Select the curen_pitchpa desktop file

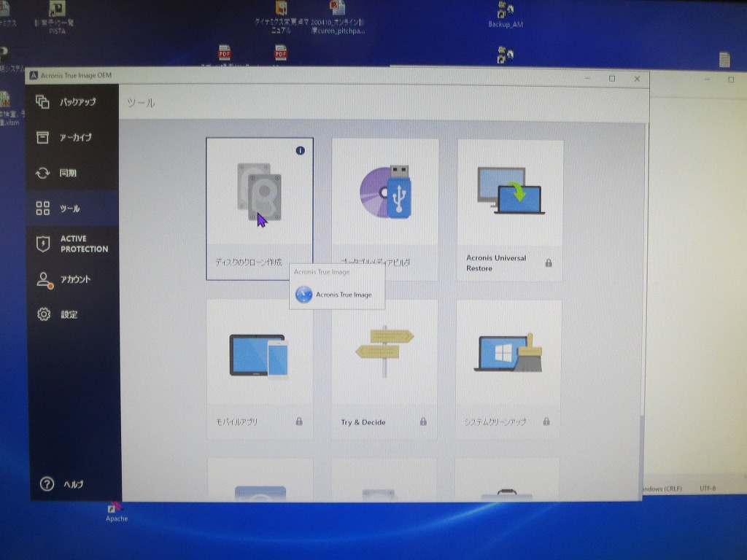[338, 18]
